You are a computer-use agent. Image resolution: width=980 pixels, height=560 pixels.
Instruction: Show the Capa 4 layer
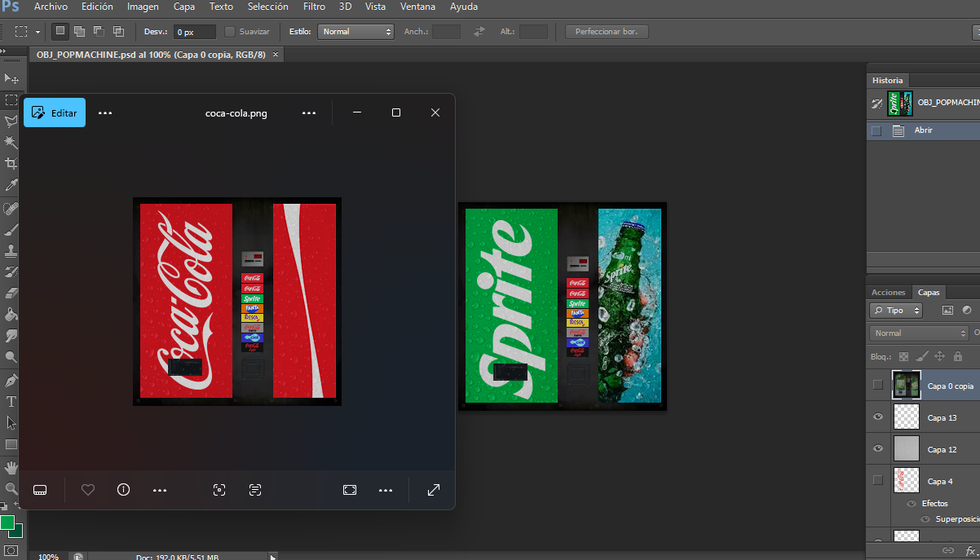click(878, 481)
